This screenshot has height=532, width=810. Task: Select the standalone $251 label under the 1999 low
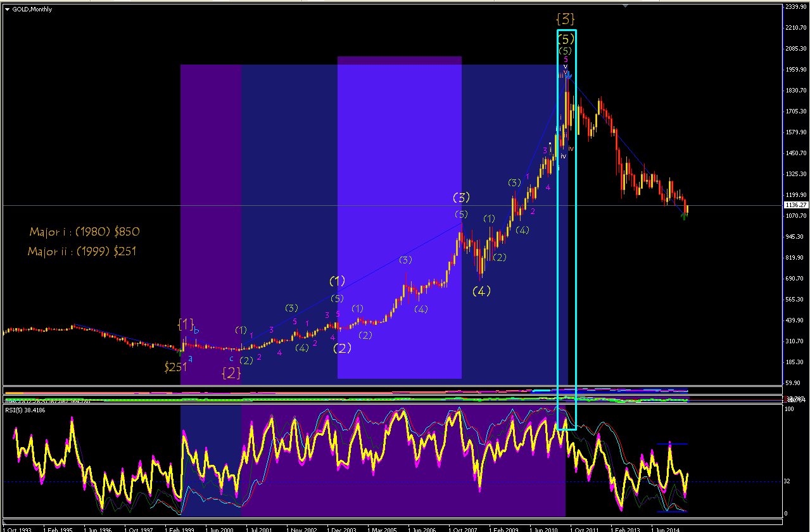[175, 367]
